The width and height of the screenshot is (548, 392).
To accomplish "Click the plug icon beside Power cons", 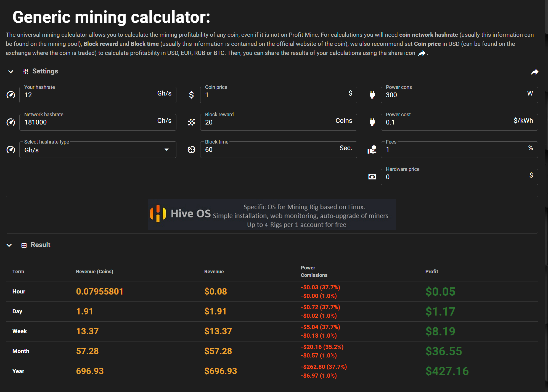I will [x=372, y=95].
